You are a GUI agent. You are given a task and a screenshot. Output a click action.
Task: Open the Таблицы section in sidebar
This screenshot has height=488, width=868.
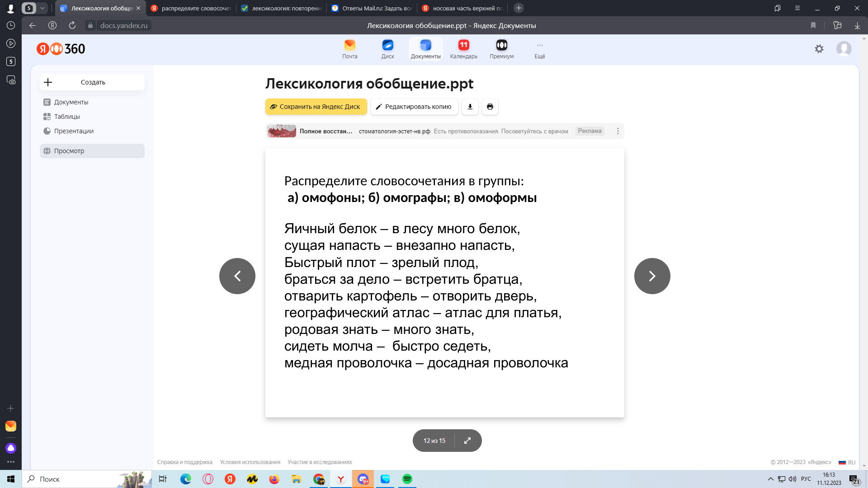coord(92,117)
